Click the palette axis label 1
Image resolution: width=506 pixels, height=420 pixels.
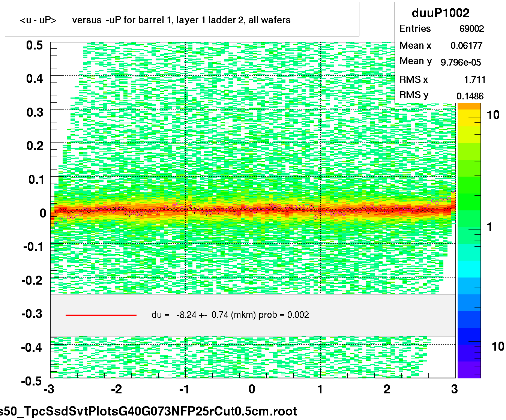[489, 227]
